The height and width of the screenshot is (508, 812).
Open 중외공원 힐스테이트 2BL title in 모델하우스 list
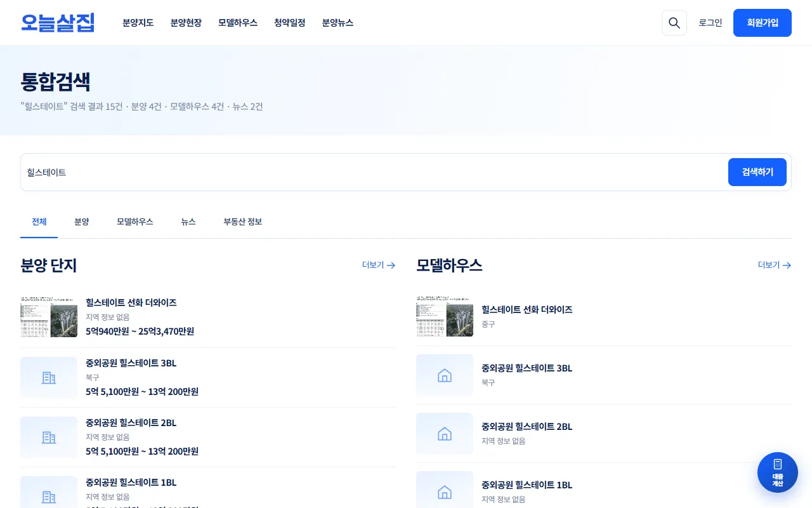pos(527,427)
